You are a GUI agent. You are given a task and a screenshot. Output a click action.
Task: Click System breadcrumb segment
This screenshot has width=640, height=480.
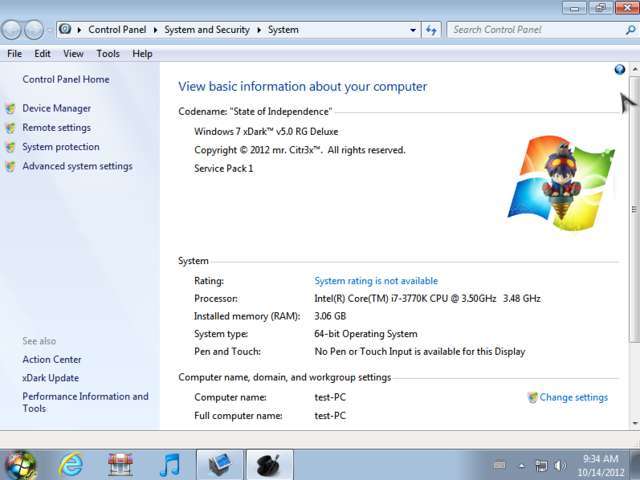pyautogui.click(x=283, y=30)
